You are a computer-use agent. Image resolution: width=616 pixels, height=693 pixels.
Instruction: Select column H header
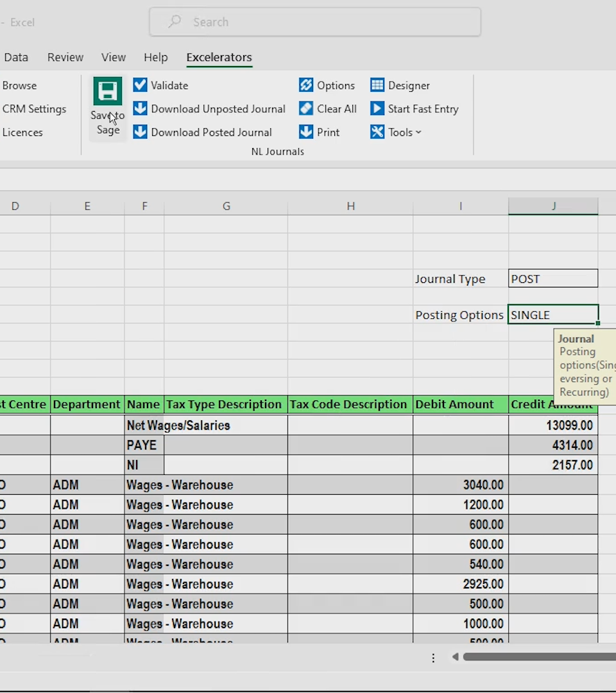coord(350,206)
